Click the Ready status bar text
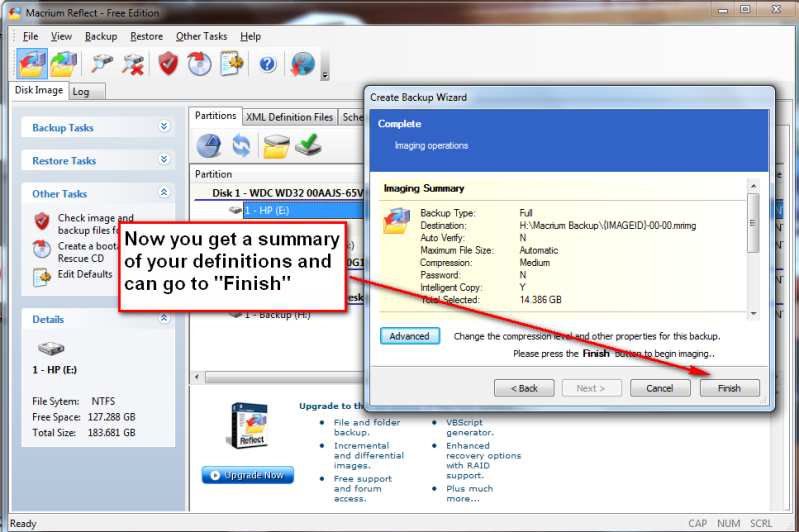 click(x=23, y=523)
